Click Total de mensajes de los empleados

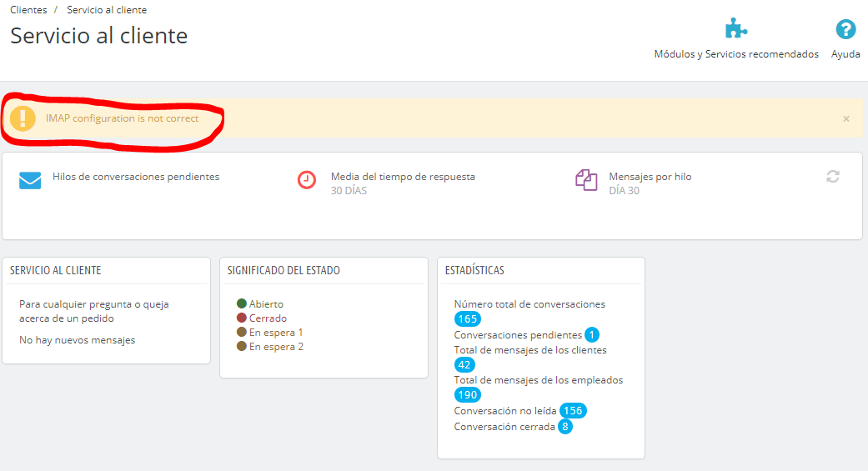pyautogui.click(x=539, y=379)
